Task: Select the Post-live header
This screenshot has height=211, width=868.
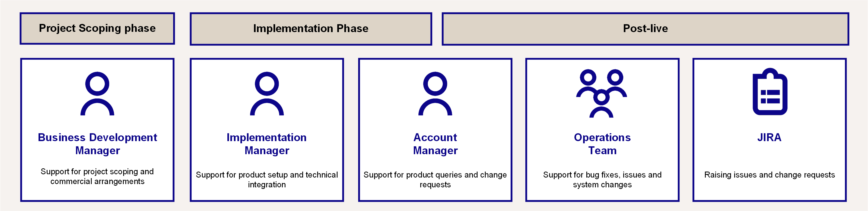Action: pos(645,29)
